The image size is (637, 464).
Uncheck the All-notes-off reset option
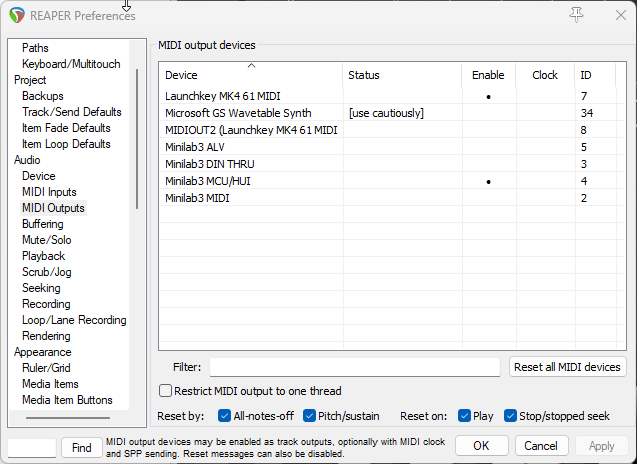click(223, 416)
